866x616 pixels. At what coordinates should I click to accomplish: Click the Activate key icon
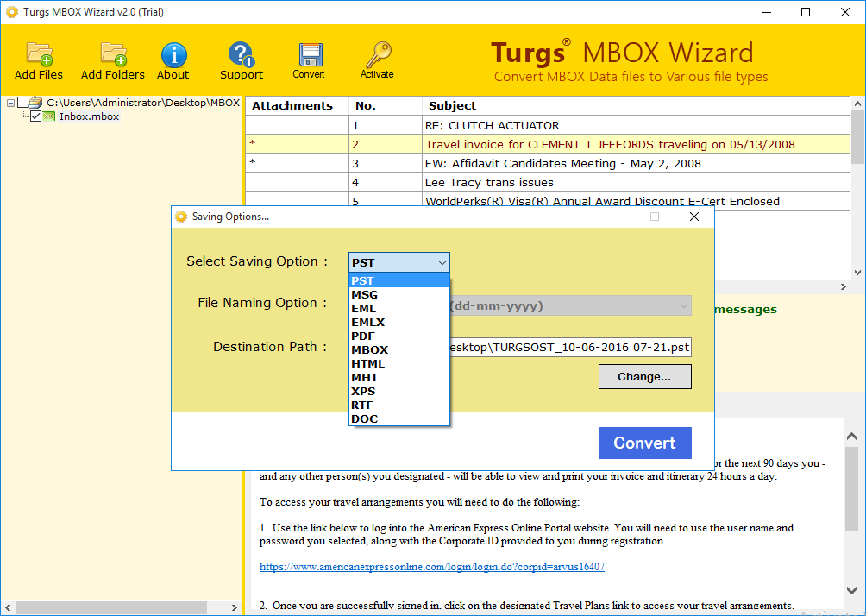click(x=378, y=54)
